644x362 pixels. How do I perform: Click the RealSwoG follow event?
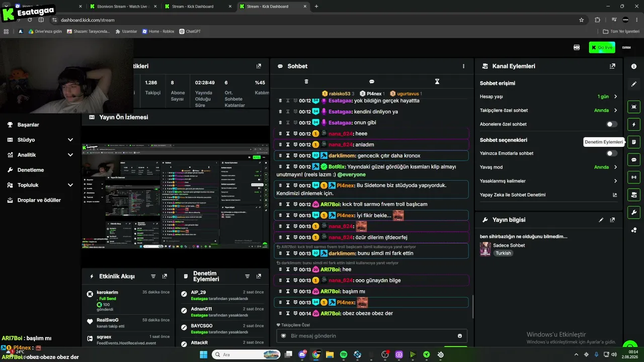point(129,323)
